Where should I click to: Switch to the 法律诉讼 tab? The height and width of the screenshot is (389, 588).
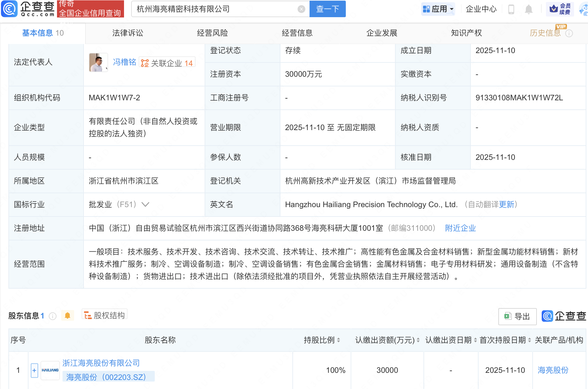128,33
